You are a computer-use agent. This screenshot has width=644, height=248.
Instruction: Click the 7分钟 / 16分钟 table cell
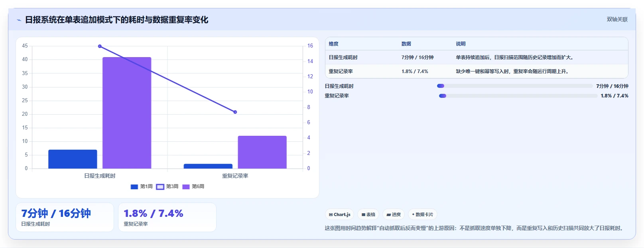(x=418, y=58)
